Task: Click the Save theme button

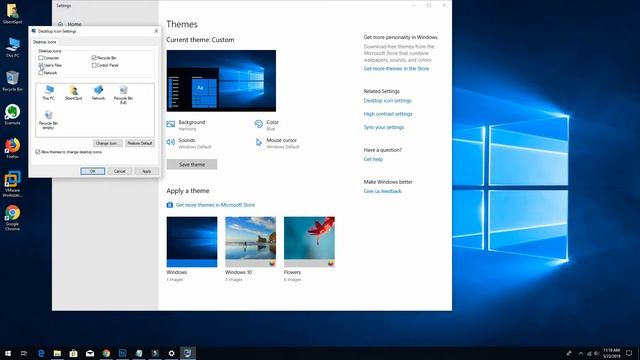Action: (x=192, y=164)
